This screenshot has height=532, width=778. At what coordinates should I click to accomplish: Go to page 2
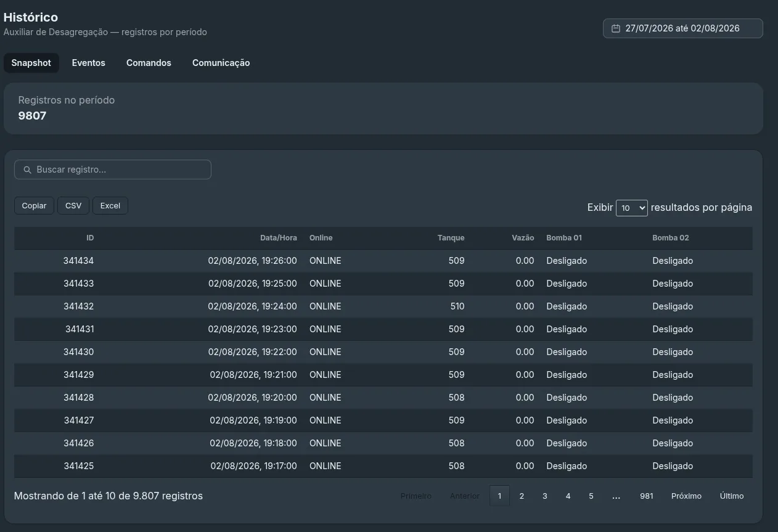(x=522, y=496)
